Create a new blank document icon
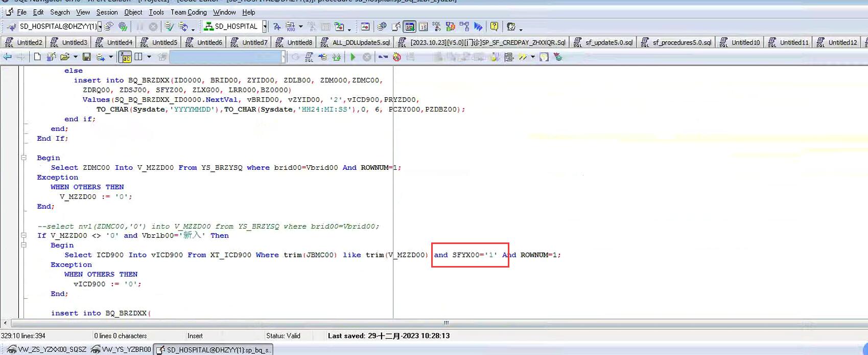The width and height of the screenshot is (868, 355). (x=37, y=57)
